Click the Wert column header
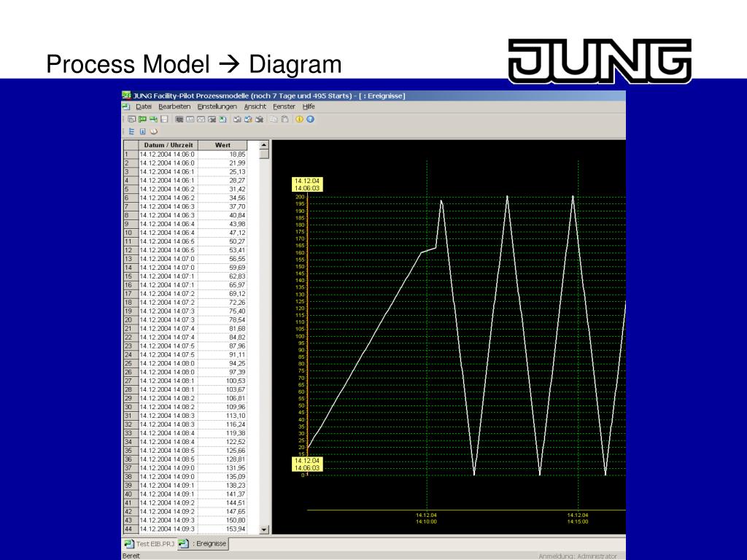This screenshot has height=560, width=747. 222,145
